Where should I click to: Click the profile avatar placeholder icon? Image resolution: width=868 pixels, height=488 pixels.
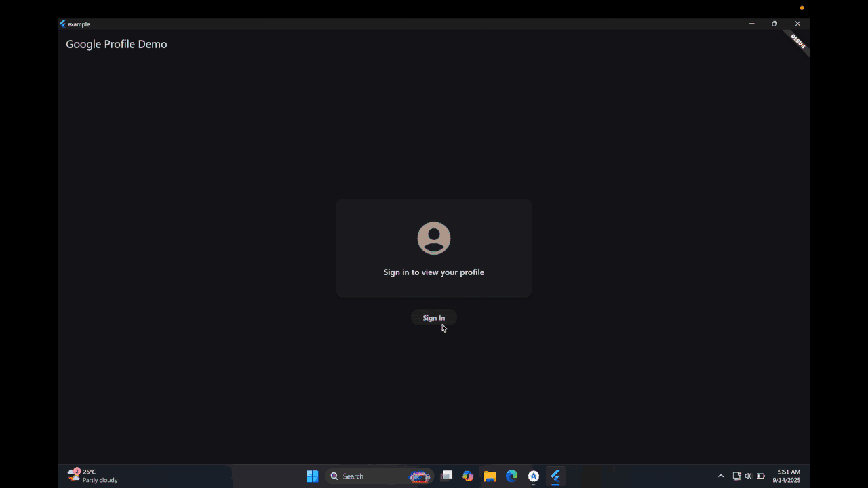click(434, 238)
